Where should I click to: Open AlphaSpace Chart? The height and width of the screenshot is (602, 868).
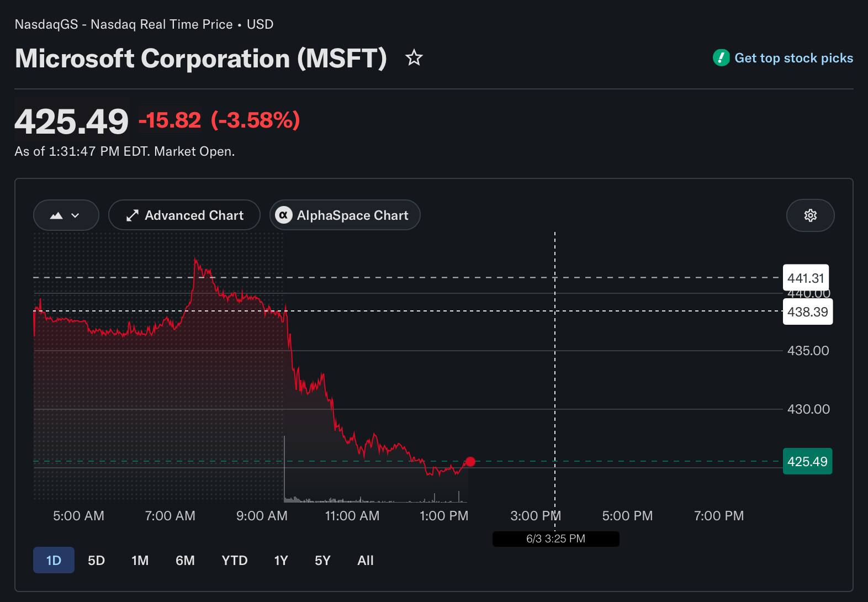click(x=345, y=215)
